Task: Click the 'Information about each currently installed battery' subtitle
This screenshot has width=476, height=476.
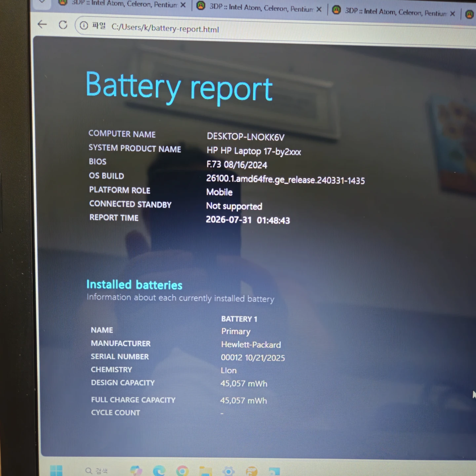Action: 180,298
